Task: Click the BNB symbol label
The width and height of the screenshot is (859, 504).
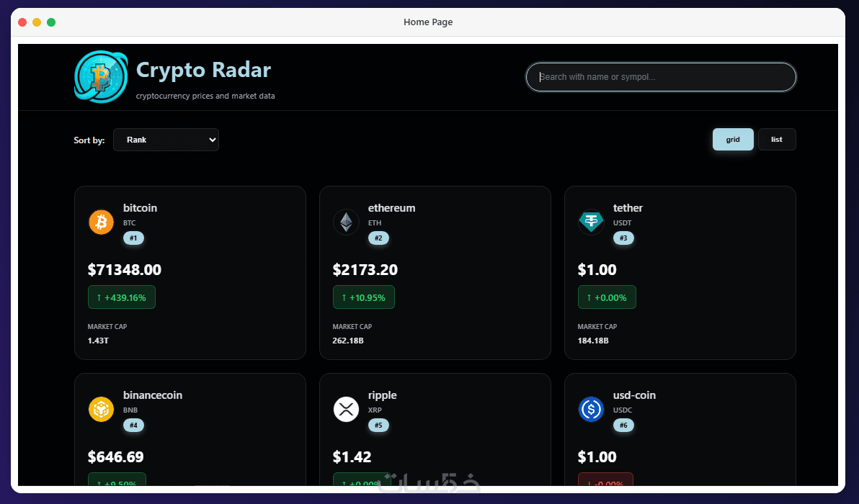Action: [130, 410]
